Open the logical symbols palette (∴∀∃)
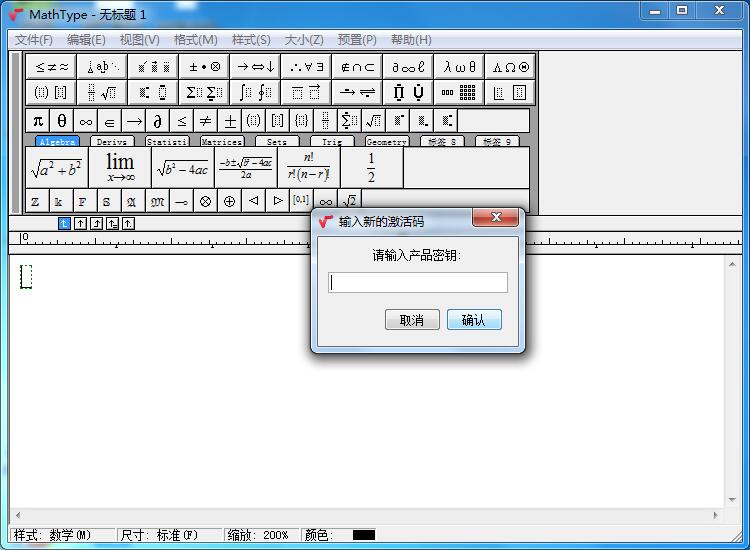 click(x=307, y=67)
